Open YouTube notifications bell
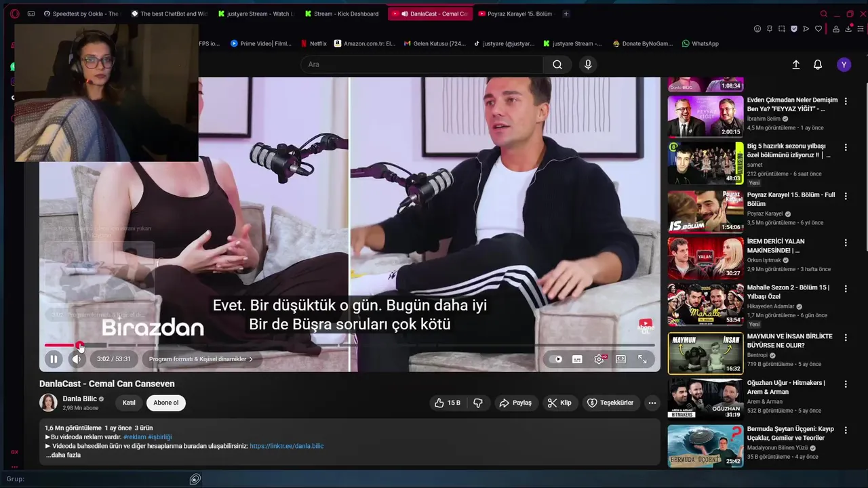This screenshot has width=868, height=488. click(818, 64)
